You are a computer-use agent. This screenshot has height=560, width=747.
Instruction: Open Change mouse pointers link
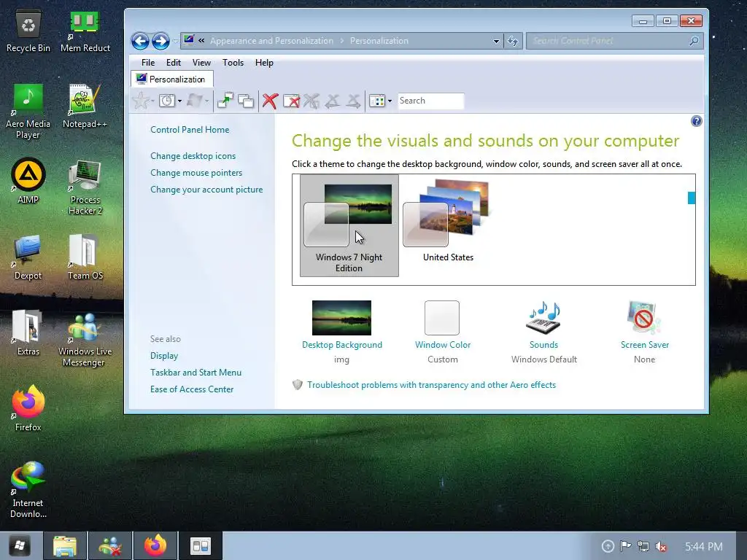pyautogui.click(x=196, y=172)
